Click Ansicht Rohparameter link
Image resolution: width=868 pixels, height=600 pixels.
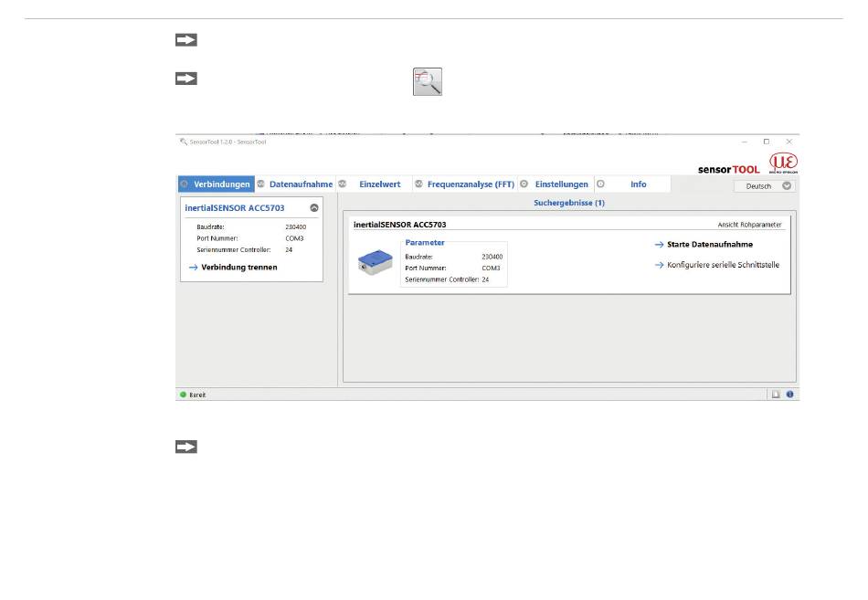[749, 225]
